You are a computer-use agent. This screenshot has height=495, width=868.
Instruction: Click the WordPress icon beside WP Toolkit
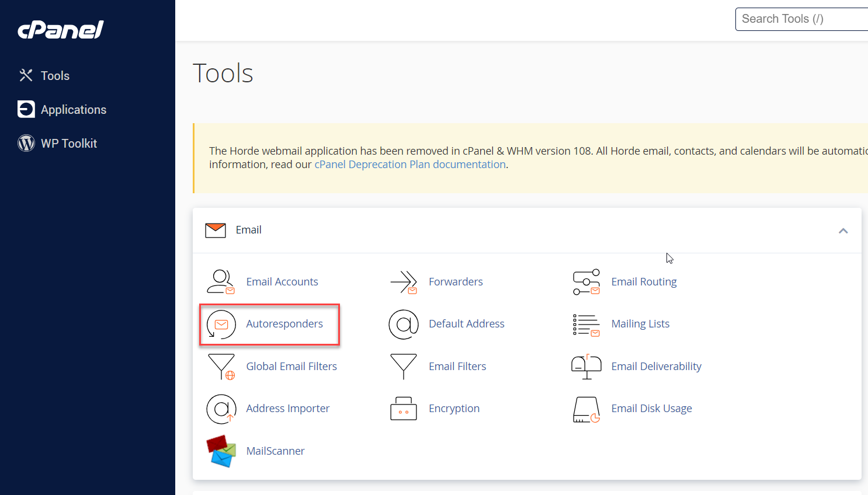tap(26, 143)
